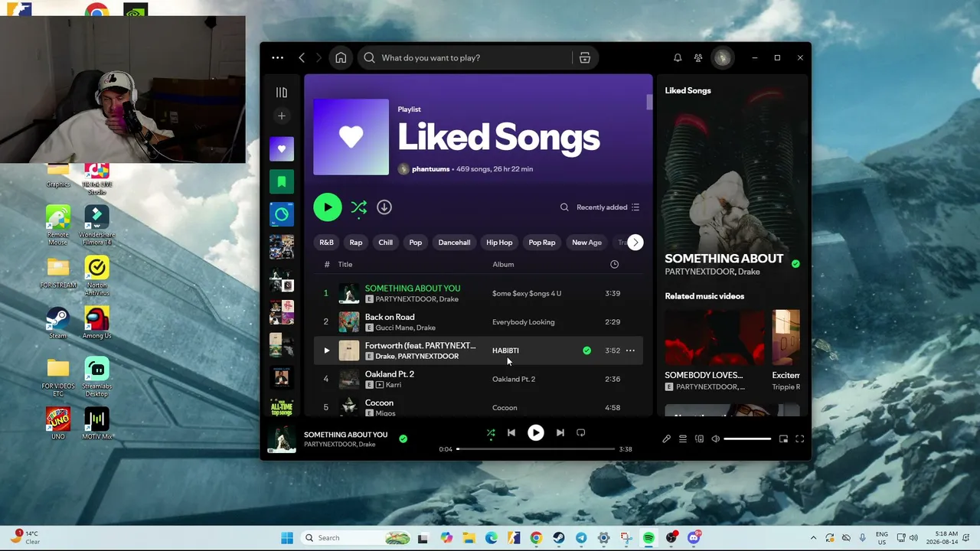980x551 pixels.
Task: Show more genre filters with right arrow
Action: [x=635, y=243]
